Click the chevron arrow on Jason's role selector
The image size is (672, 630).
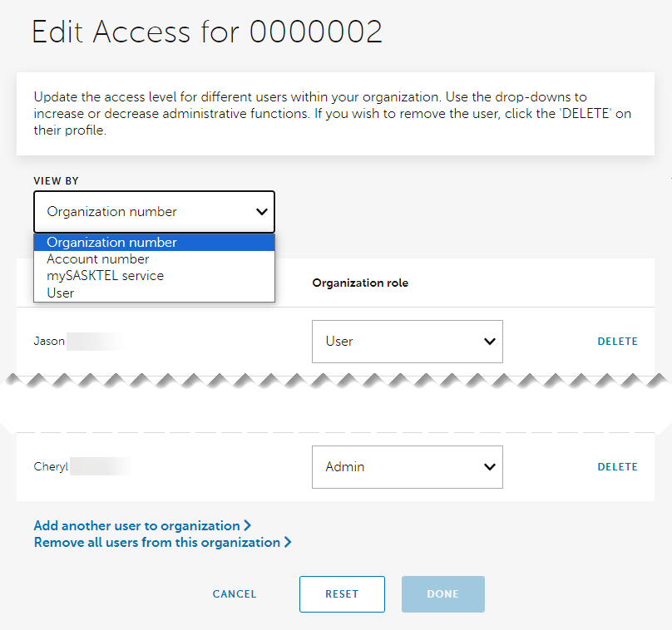coord(491,341)
